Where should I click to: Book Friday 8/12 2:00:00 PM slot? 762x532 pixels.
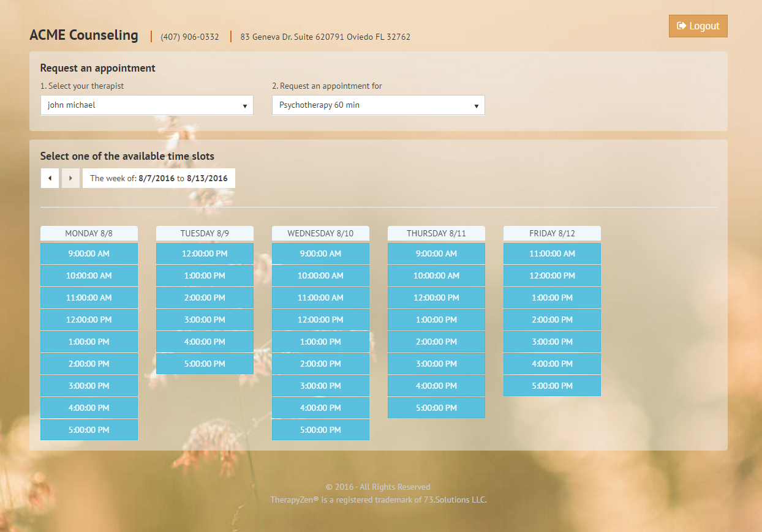click(x=552, y=320)
